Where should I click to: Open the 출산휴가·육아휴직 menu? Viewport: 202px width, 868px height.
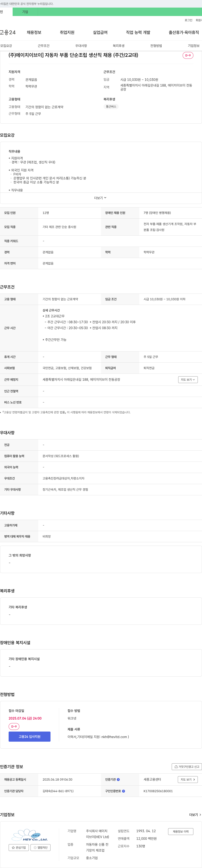pyautogui.click(x=184, y=32)
